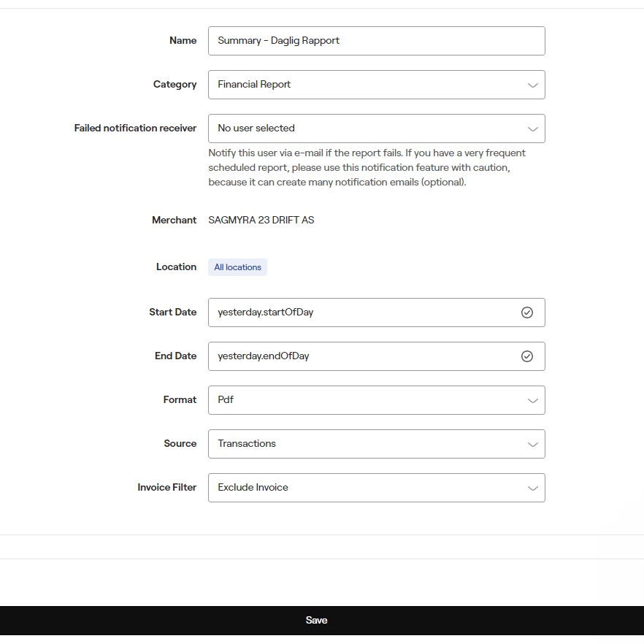Click the Source field chevron arrow
This screenshot has width=644, height=644.
pos(532,445)
